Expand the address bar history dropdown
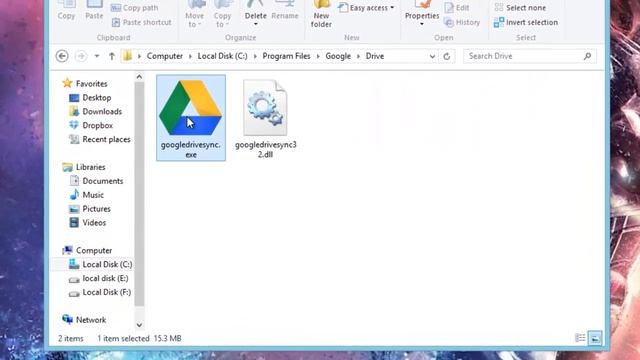The height and width of the screenshot is (360, 640). [x=432, y=56]
